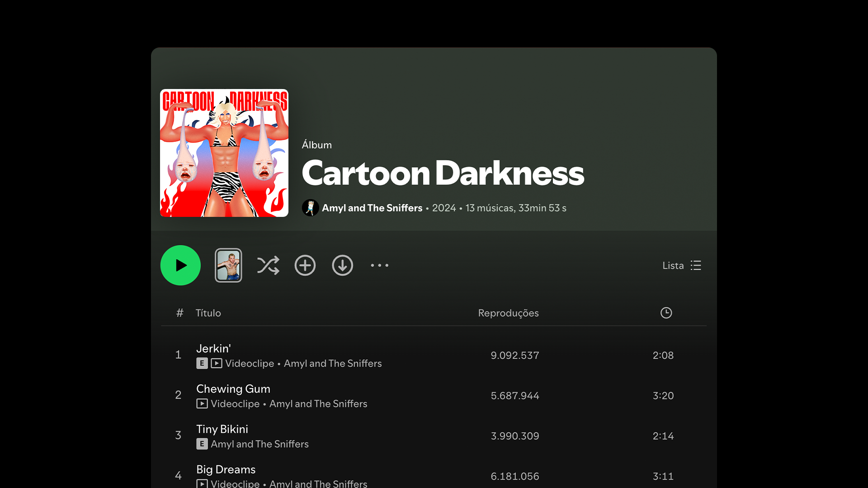Click the Videoclipe icon on Jerkin' row

click(217, 363)
